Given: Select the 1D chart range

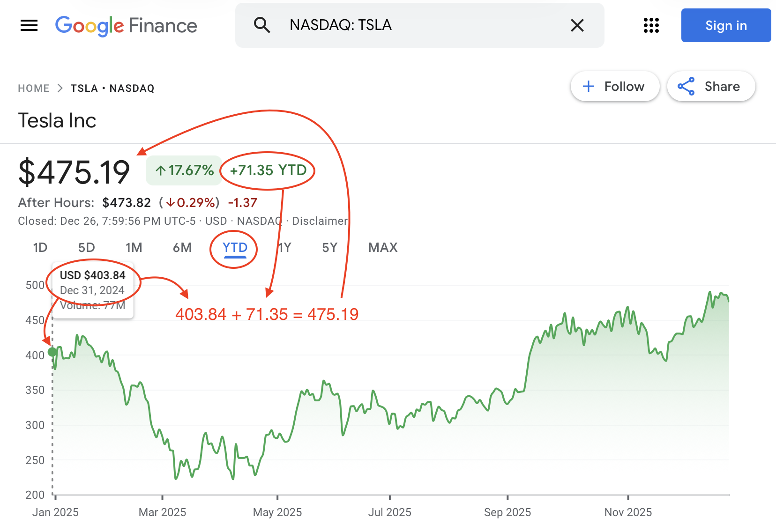Looking at the screenshot, I should click(40, 248).
